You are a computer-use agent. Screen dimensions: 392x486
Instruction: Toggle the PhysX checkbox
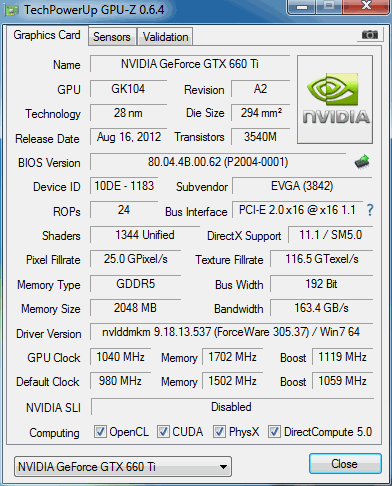[219, 431]
